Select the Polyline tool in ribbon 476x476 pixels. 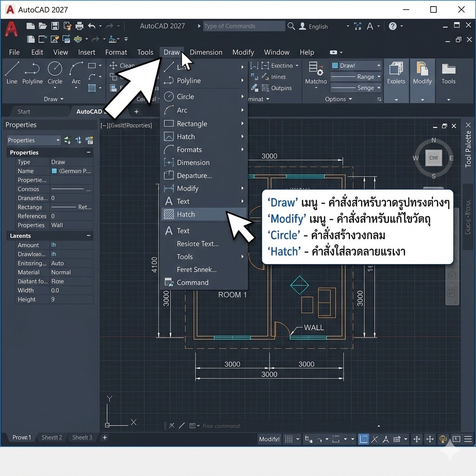coord(33,73)
